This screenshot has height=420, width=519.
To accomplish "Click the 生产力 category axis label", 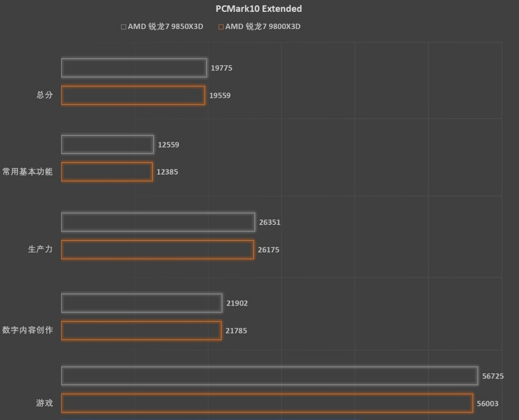I will tap(40, 249).
